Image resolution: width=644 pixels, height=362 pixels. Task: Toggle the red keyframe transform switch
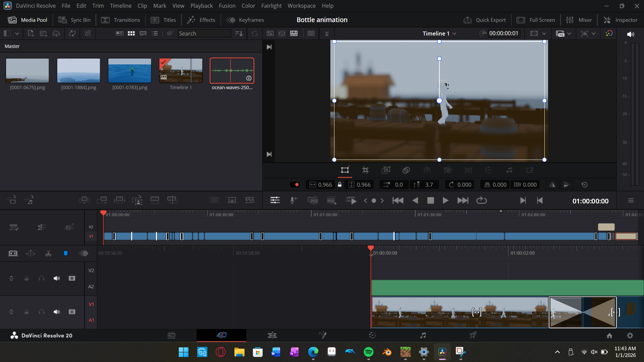click(294, 185)
